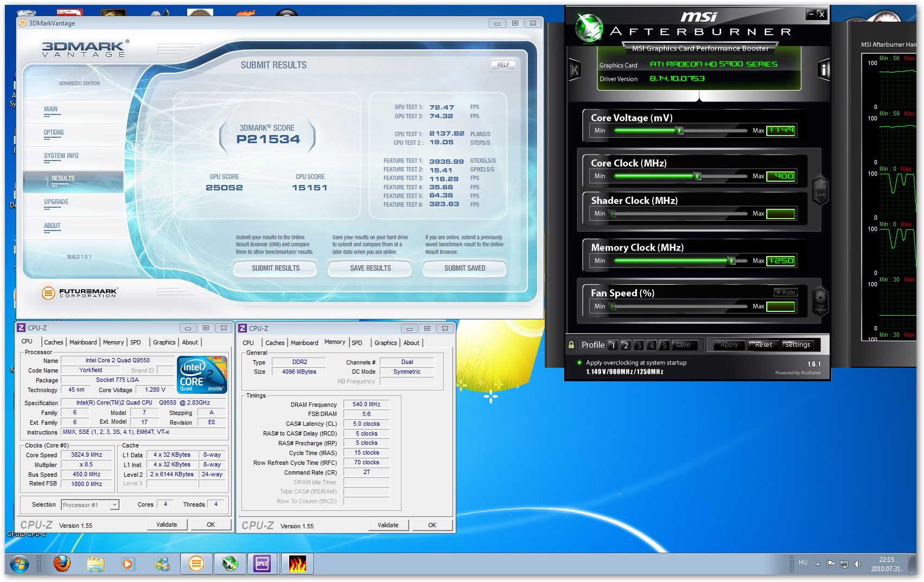The width and height of the screenshot is (924, 582).
Task: Click the Intel Core 2 Quad badge
Action: 202,374
